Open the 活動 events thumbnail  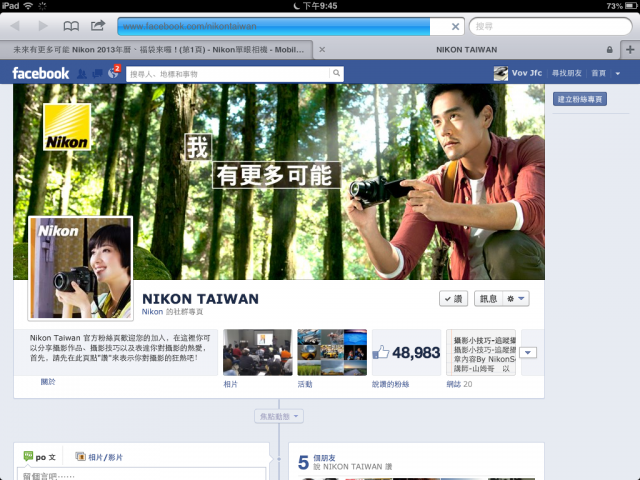(x=332, y=352)
